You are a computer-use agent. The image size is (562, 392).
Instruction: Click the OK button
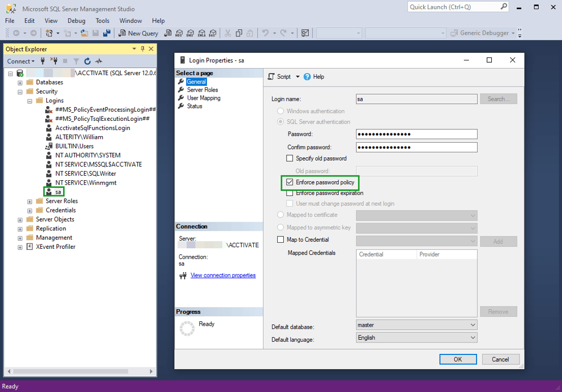[457, 359]
